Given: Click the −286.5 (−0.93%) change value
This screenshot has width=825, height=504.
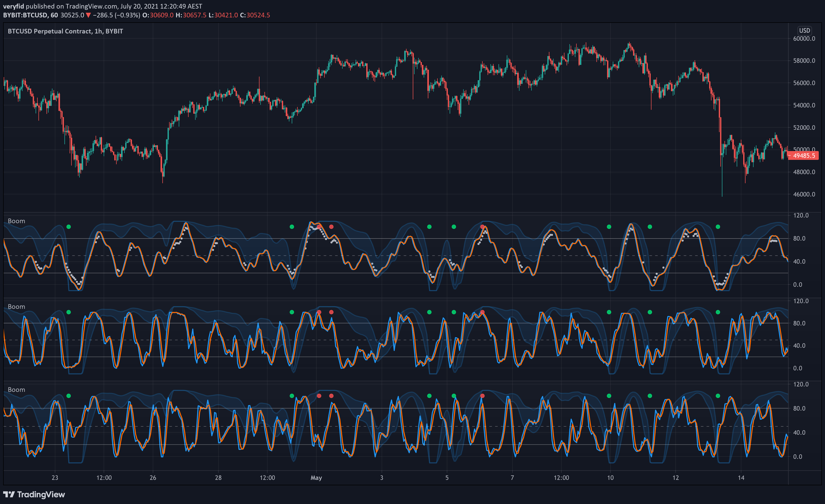Looking at the screenshot, I should pos(117,15).
